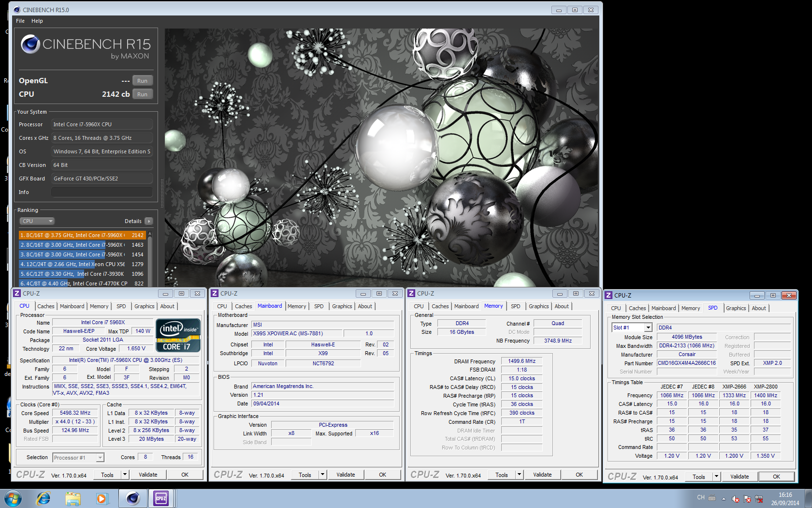Launch Internet Explorer from taskbar
812x508 pixels.
(x=43, y=498)
